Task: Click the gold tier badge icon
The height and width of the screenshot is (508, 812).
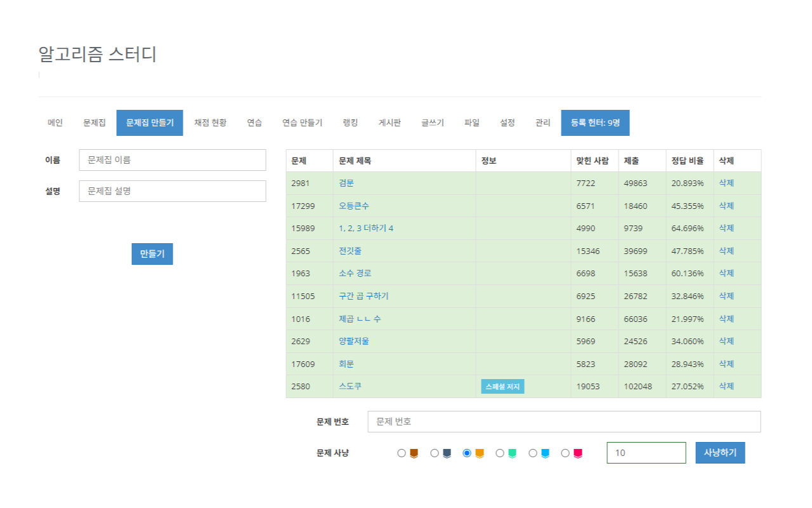Action: [x=480, y=453]
